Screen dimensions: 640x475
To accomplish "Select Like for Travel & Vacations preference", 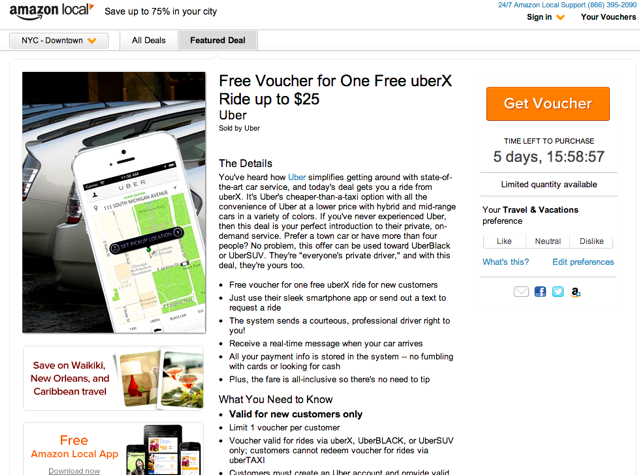I will pyautogui.click(x=504, y=241).
